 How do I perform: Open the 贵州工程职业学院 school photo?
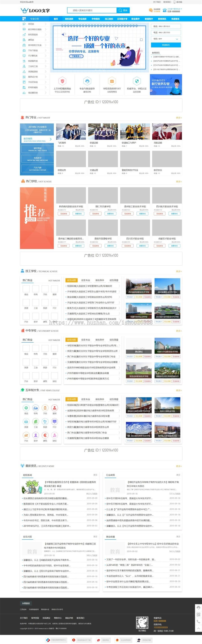pos(167,405)
